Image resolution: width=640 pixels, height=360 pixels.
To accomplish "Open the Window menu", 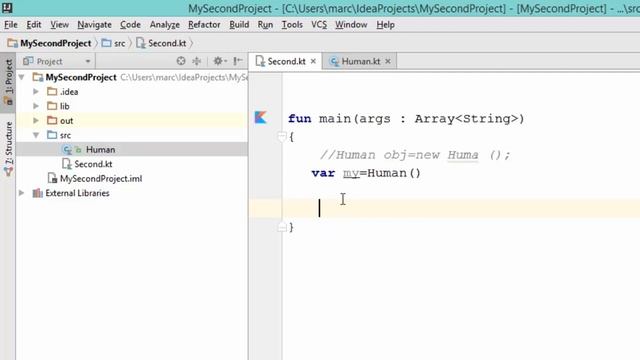I will click(x=351, y=25).
